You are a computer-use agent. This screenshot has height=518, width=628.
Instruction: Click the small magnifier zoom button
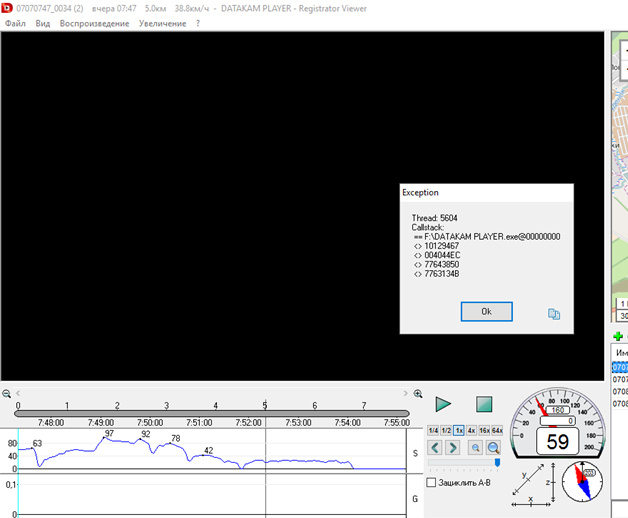[x=475, y=448]
